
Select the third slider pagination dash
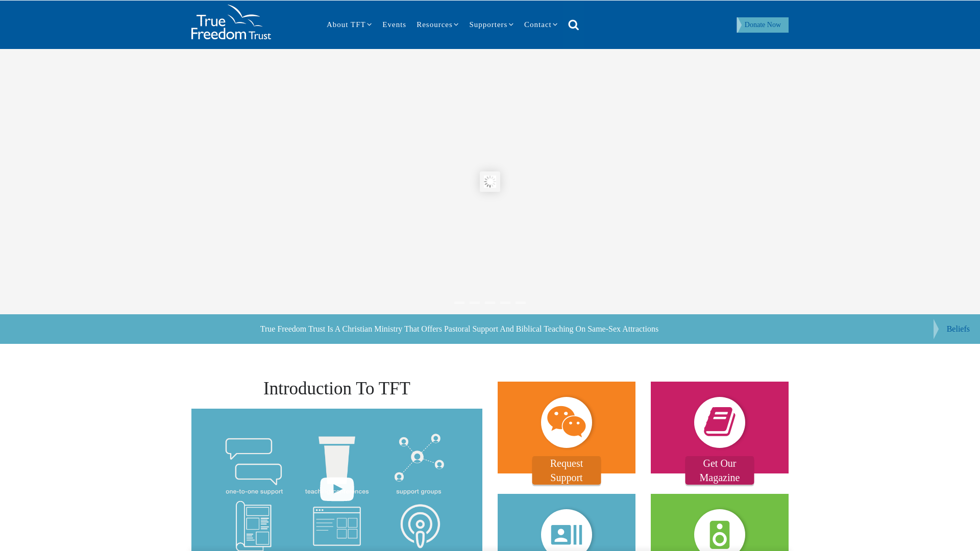[490, 303]
